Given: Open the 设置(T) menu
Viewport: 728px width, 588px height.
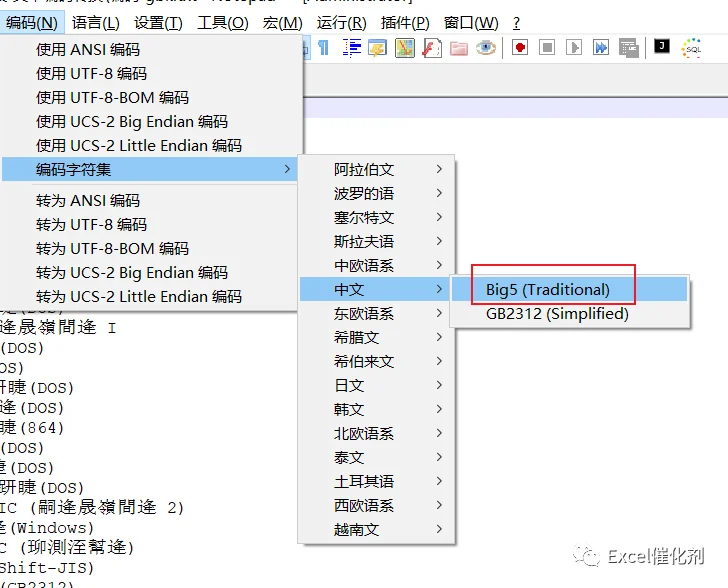Looking at the screenshot, I should pyautogui.click(x=158, y=22).
